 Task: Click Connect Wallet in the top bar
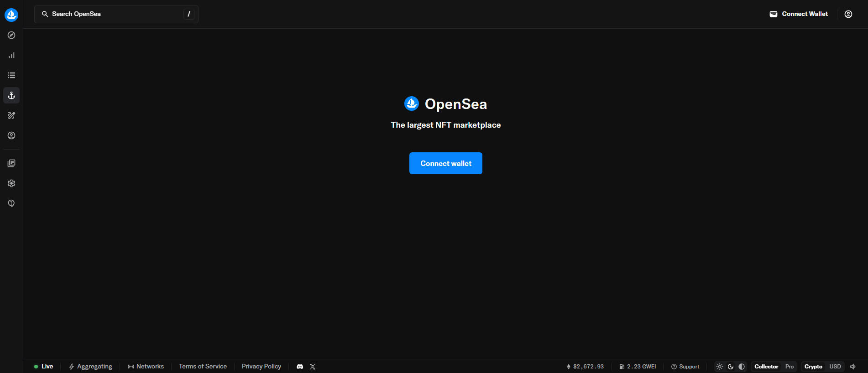click(x=799, y=14)
